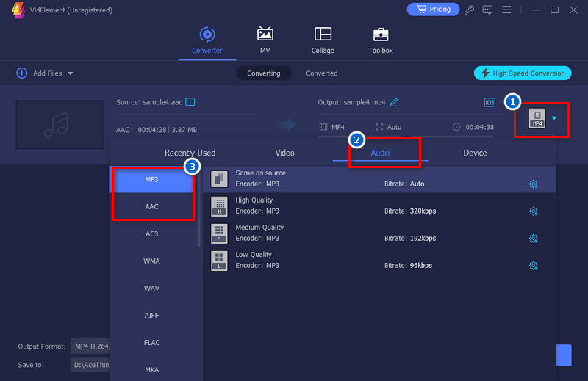The width and height of the screenshot is (588, 381).
Task: Click the rename output pencil icon
Action: 394,102
